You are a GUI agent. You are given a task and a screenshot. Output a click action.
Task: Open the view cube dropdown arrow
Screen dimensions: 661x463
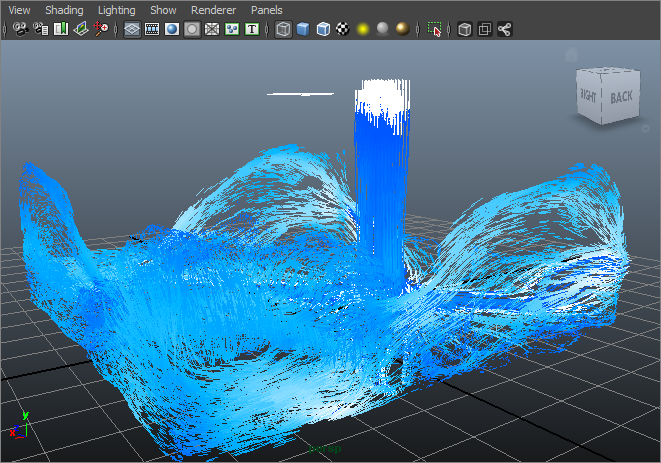coord(645,129)
